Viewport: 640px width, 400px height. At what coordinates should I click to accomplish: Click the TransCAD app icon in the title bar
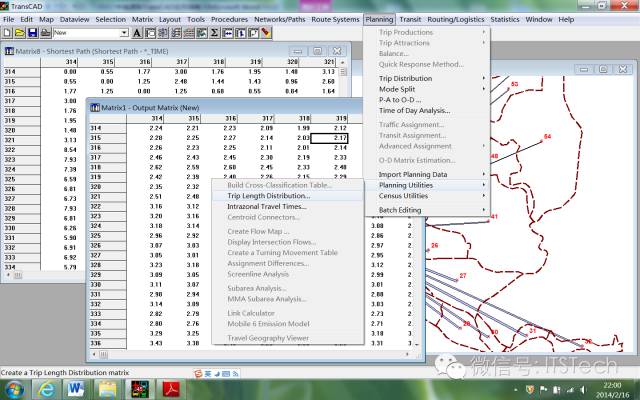[5, 6]
